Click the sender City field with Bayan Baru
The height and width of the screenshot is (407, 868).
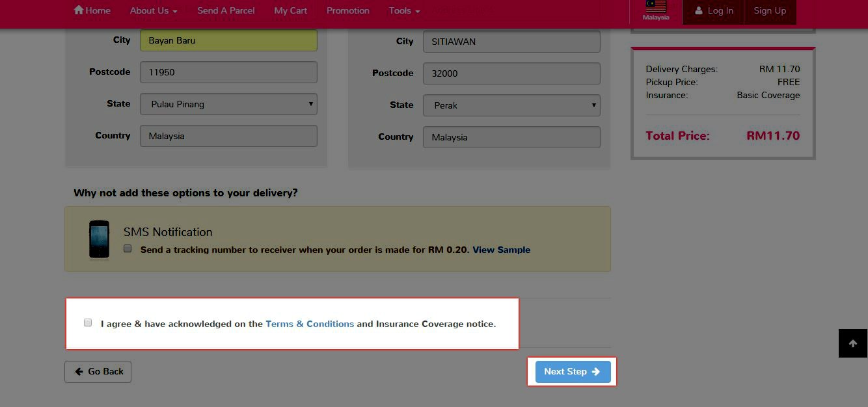pyautogui.click(x=228, y=40)
